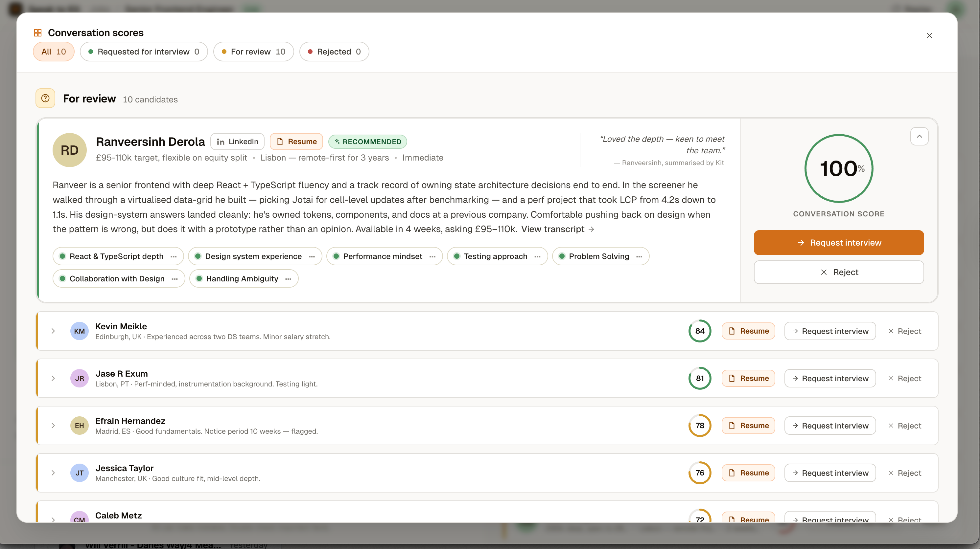980x549 pixels.
Task: Open Kevin Meikle's Resume
Action: pos(748,331)
